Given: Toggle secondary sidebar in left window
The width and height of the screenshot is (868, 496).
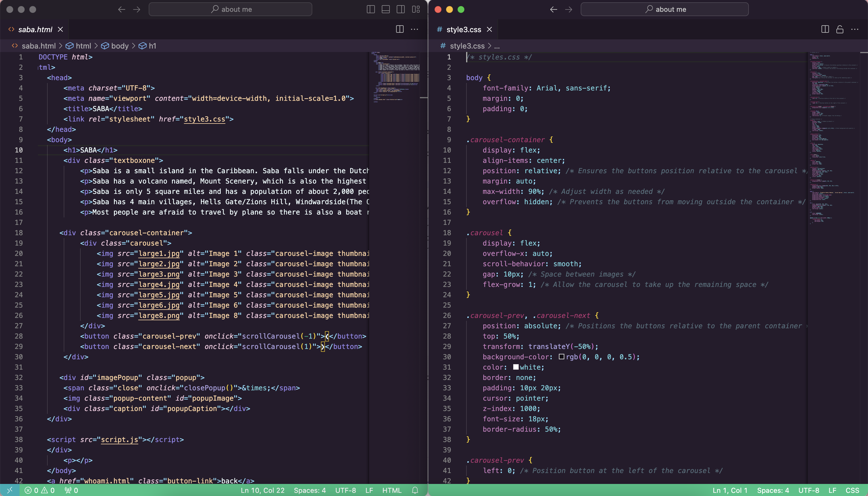Looking at the screenshot, I should pos(401,9).
